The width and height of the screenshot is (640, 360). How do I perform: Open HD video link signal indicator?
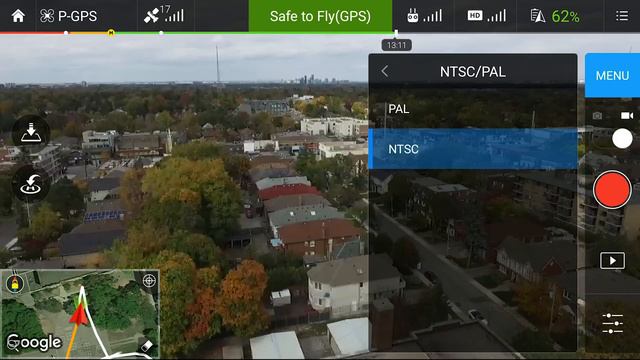tap(487, 16)
